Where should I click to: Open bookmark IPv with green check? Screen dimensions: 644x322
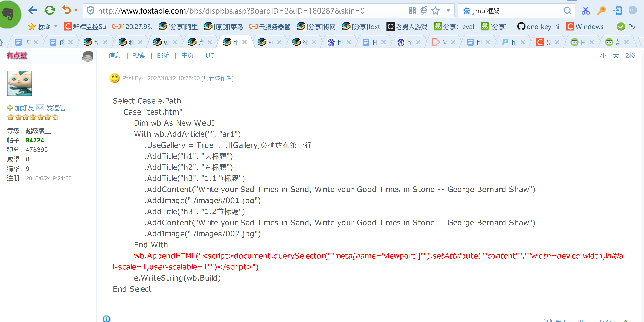tap(626, 27)
